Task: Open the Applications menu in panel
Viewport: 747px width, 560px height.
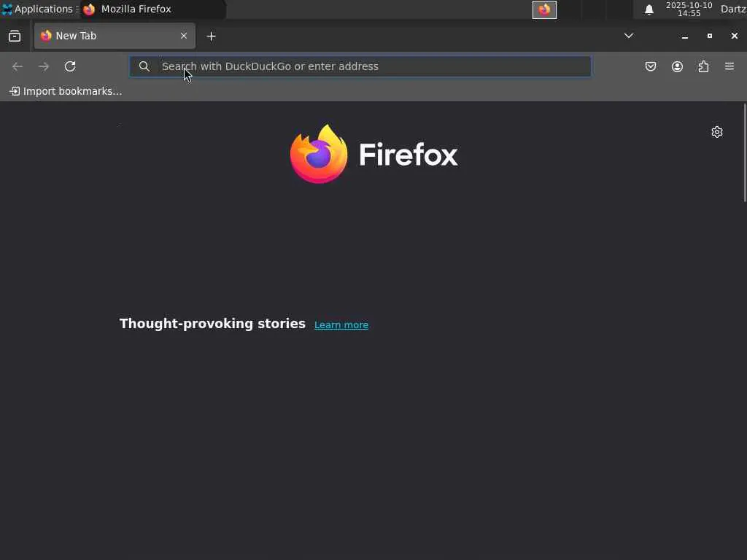Action: click(x=40, y=9)
